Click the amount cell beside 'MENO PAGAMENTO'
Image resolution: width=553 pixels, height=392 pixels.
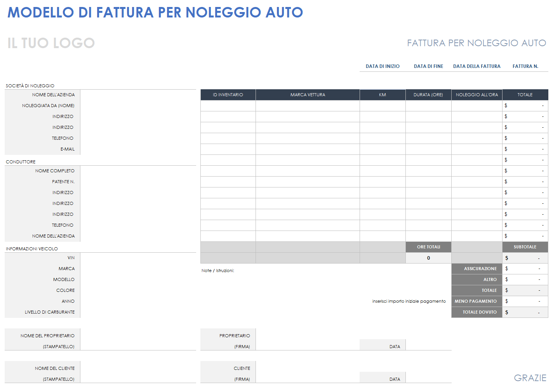coord(525,301)
